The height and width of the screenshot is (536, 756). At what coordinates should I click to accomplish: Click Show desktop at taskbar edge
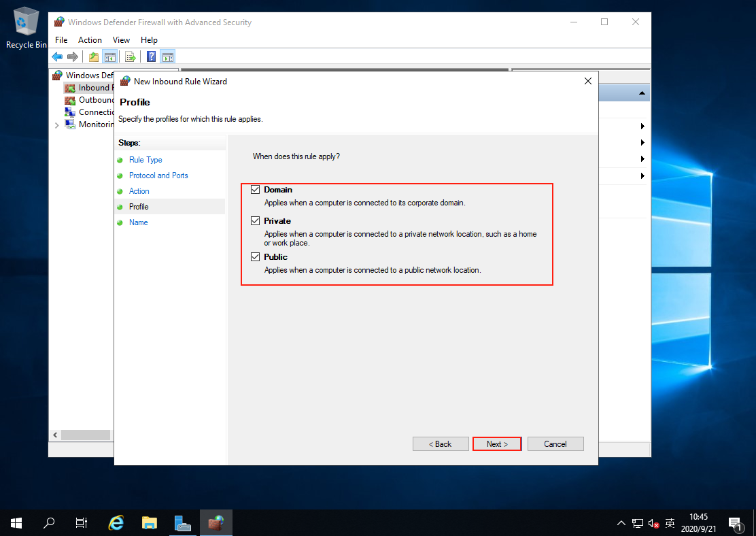pos(754,523)
